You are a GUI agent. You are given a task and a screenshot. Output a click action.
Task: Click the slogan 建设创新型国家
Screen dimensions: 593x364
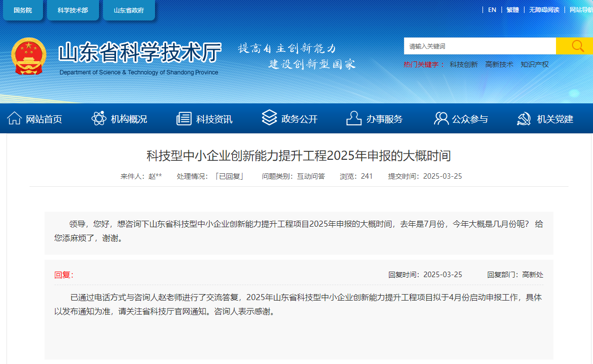312,64
